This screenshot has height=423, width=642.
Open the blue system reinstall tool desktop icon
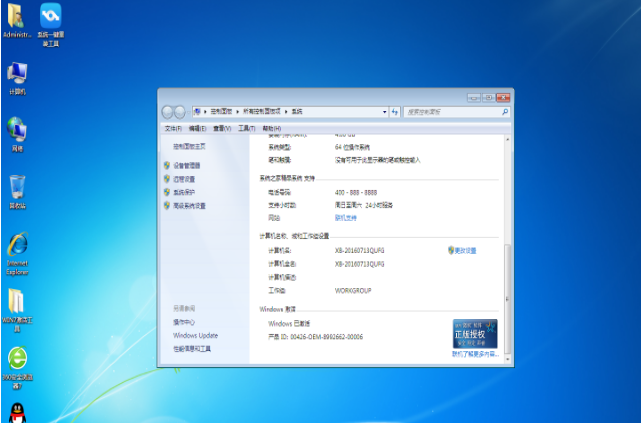(x=50, y=25)
